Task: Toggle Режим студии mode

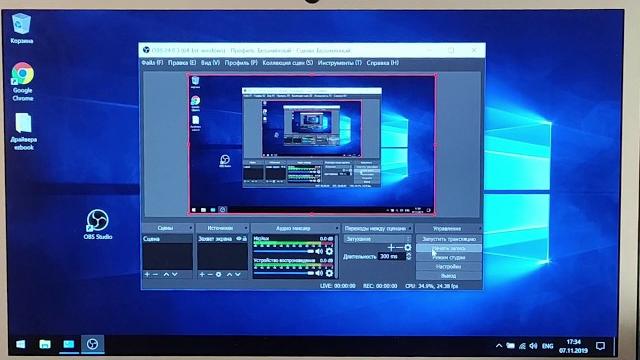Action: [449, 258]
